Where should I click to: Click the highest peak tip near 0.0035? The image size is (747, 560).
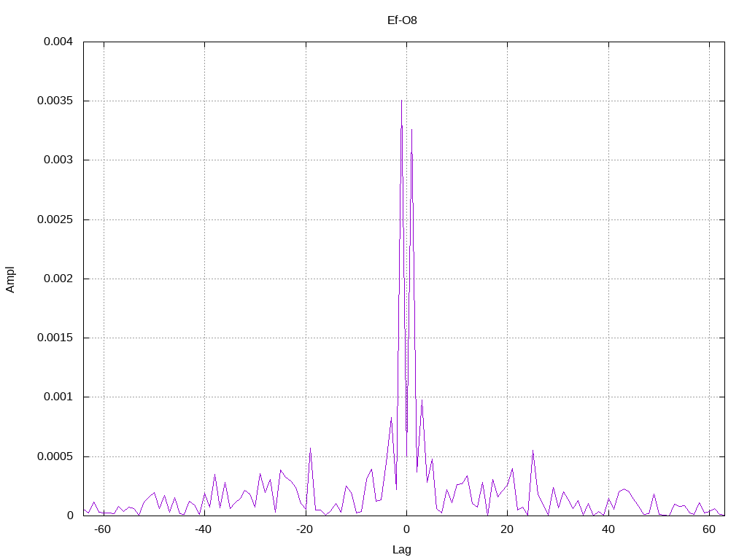pyautogui.click(x=401, y=101)
